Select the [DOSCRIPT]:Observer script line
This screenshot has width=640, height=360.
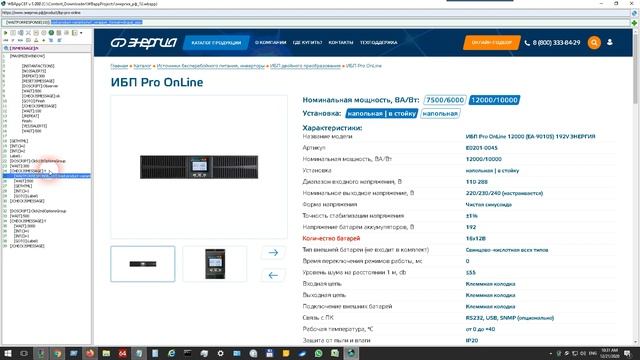click(x=40, y=86)
